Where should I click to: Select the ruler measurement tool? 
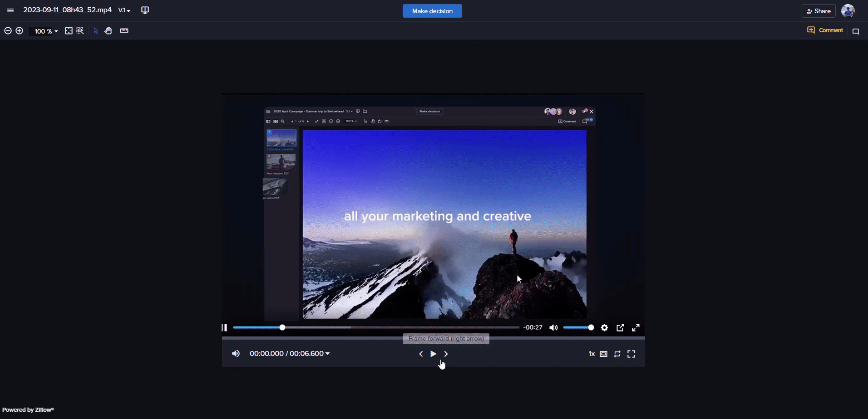[x=124, y=31]
